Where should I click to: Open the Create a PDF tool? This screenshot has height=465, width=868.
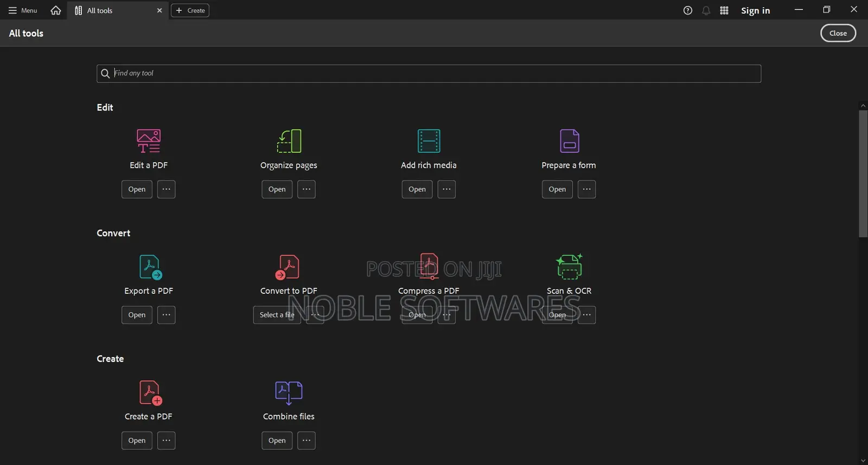(x=137, y=441)
